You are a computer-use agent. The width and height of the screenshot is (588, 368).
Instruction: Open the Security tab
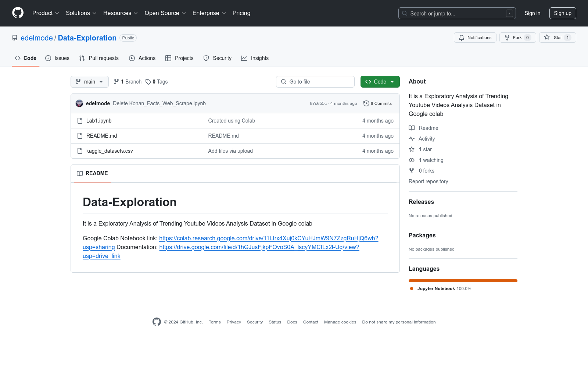coord(218,58)
